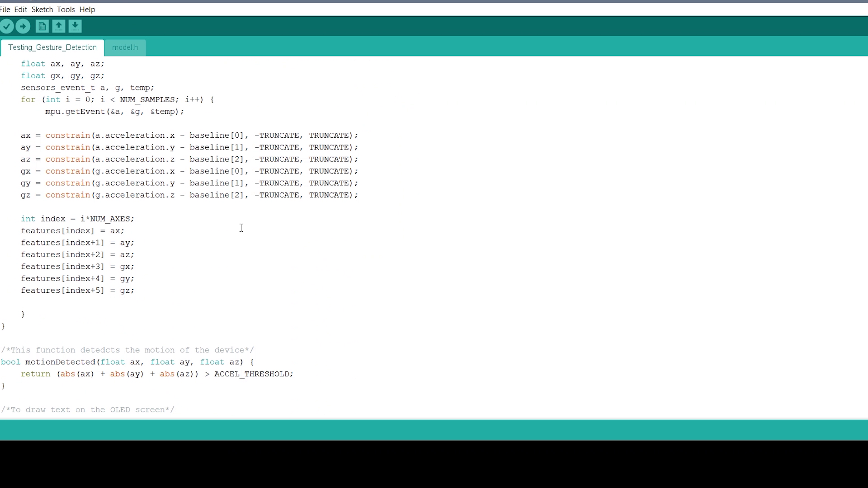This screenshot has width=868, height=488.
Task: Click the New sketch toolbar icon
Action: (42, 26)
